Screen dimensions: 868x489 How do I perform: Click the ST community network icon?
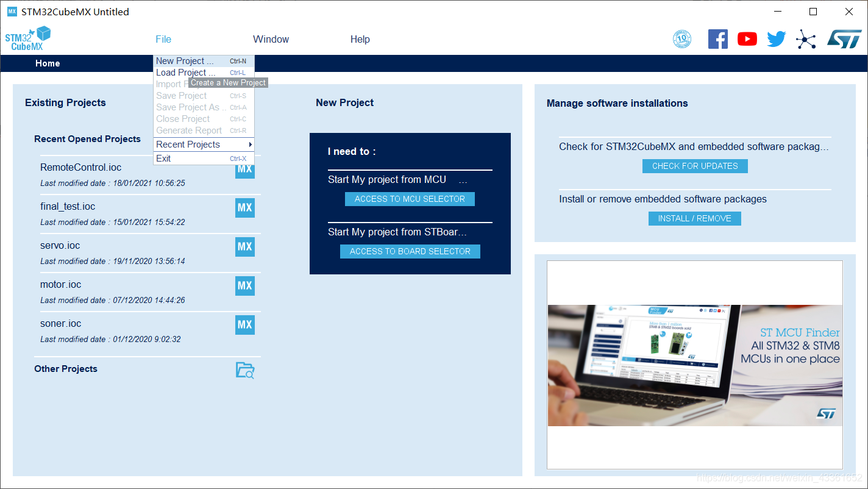pos(806,40)
